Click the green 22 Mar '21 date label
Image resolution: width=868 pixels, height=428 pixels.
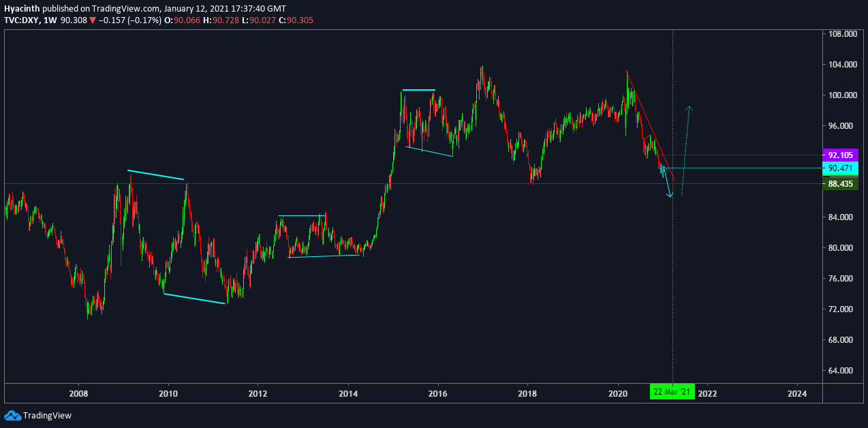pos(672,393)
